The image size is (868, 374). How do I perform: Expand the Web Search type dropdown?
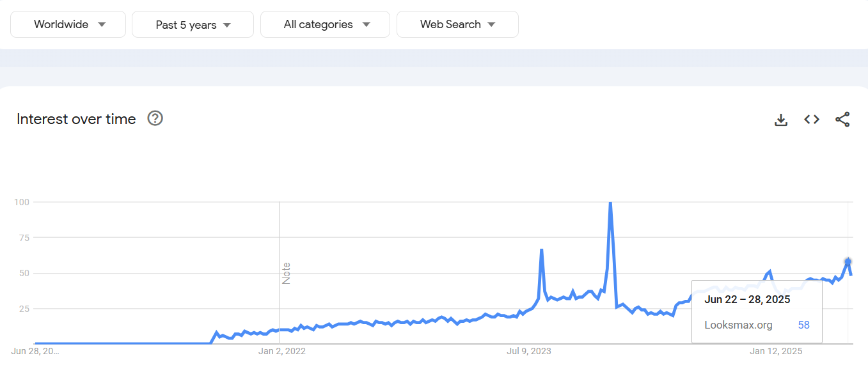457,24
